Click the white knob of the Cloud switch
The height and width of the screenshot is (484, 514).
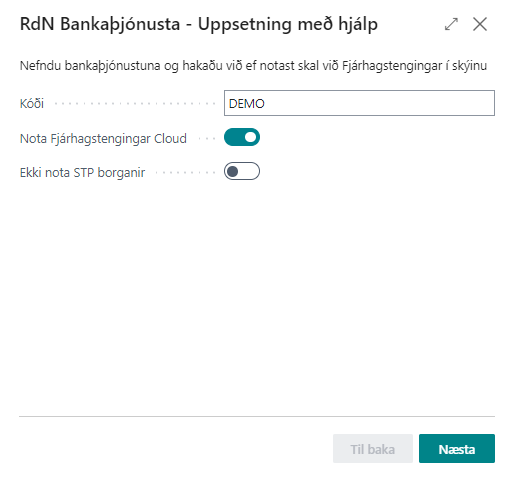250,137
